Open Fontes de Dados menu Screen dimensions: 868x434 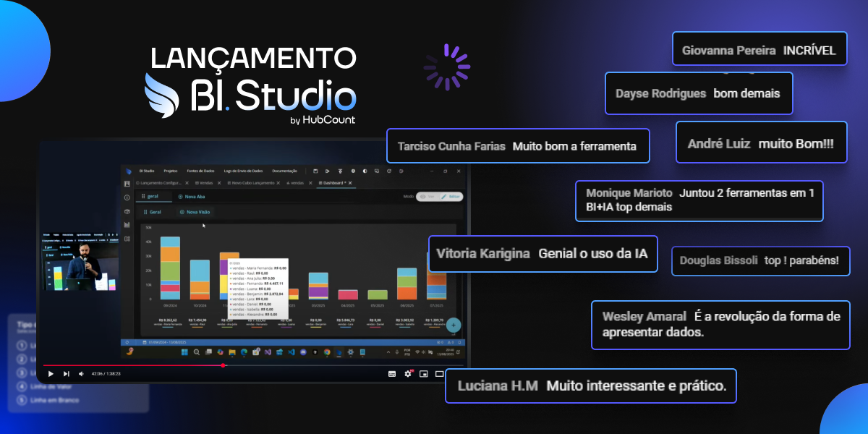[x=200, y=171]
